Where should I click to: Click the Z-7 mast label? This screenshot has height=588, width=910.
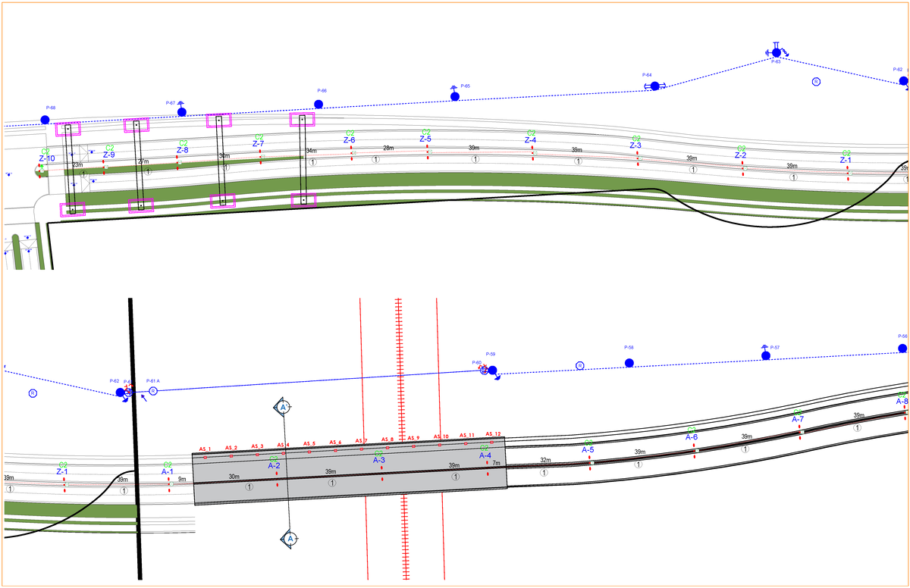(258, 144)
